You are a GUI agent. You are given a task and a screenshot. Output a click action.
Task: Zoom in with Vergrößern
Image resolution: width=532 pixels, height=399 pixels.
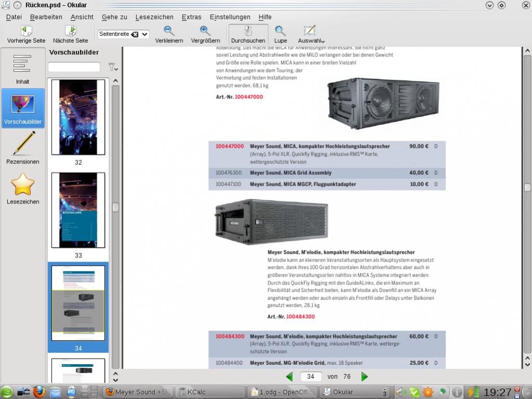205,34
